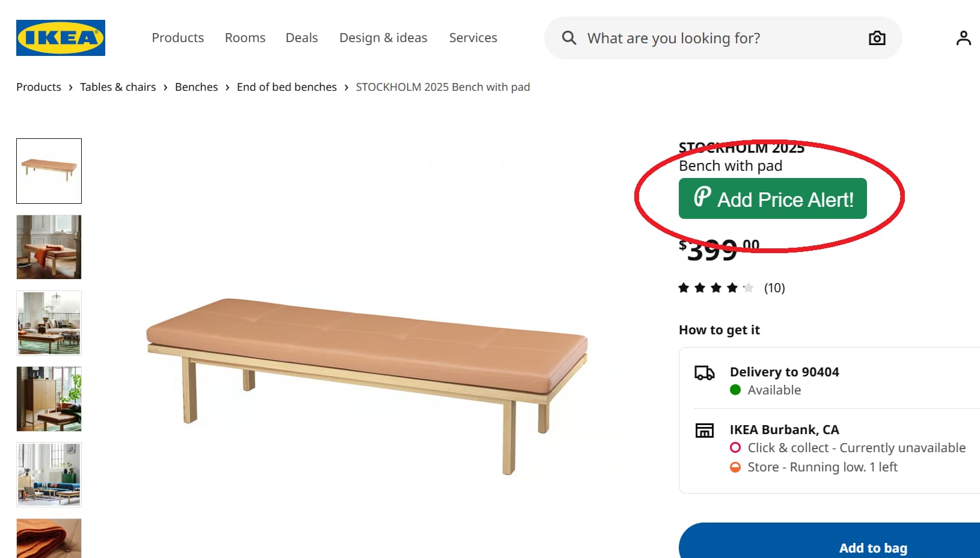The image size is (980, 558).
Task: Click the Add Price Alert button
Action: [772, 198]
